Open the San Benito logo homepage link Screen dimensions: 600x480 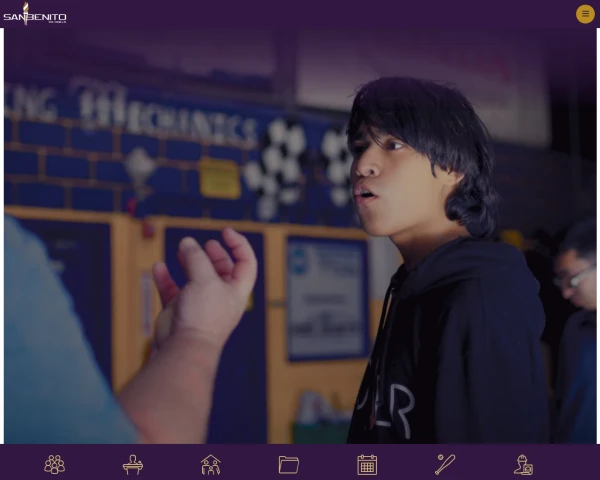pos(35,14)
